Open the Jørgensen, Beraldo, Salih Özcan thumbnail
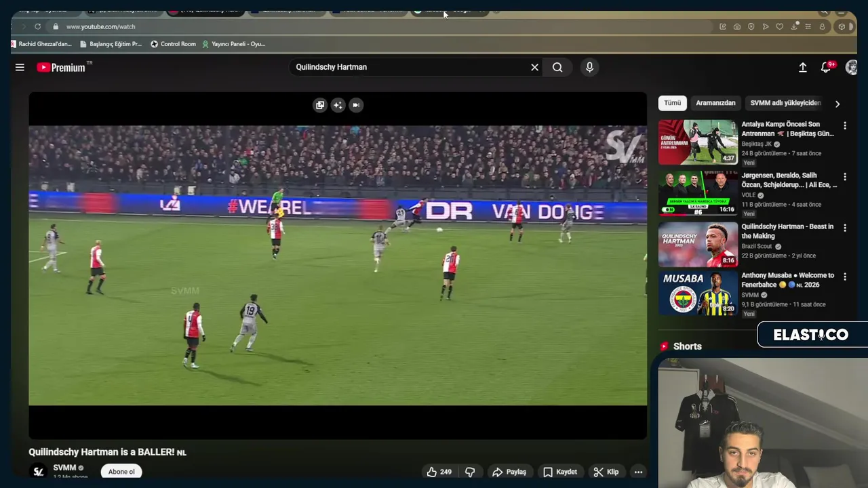The width and height of the screenshot is (868, 488). 698,193
